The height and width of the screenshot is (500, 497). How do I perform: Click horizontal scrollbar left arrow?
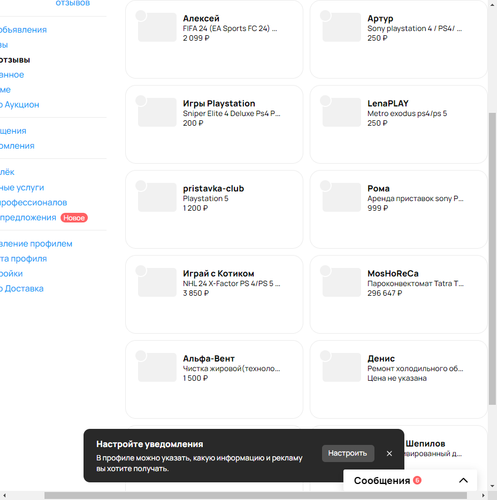tap(4, 495)
